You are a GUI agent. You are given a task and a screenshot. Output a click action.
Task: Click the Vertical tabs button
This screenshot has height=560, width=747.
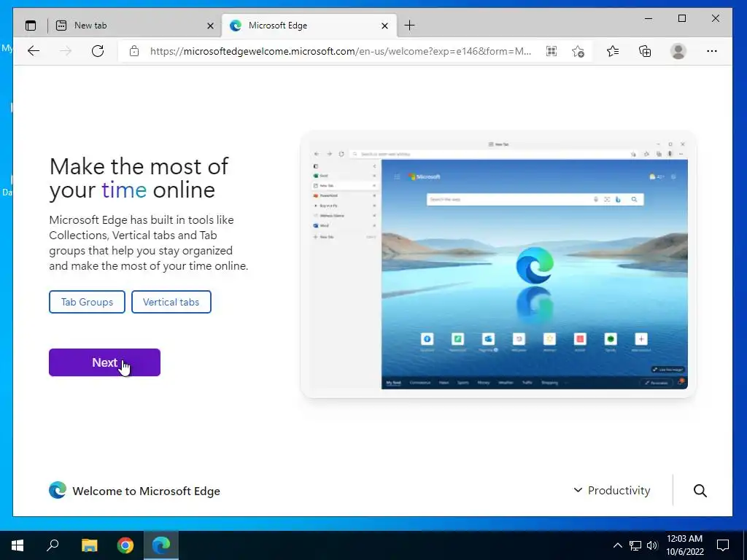(171, 302)
